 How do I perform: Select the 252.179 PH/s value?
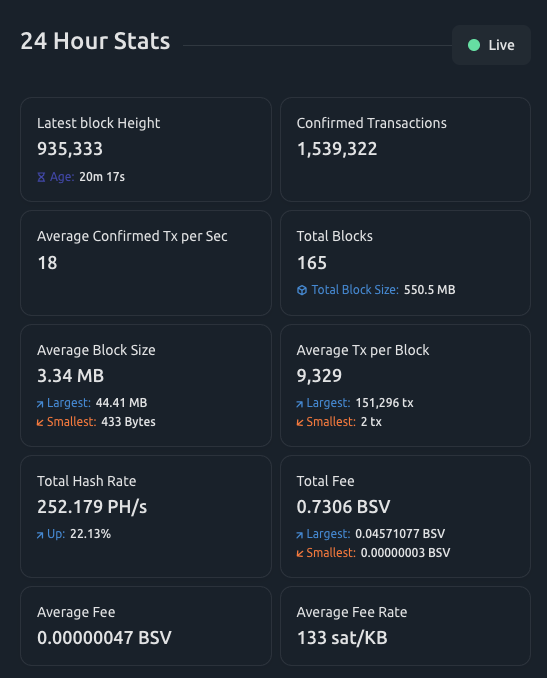pyautogui.click(x=92, y=507)
